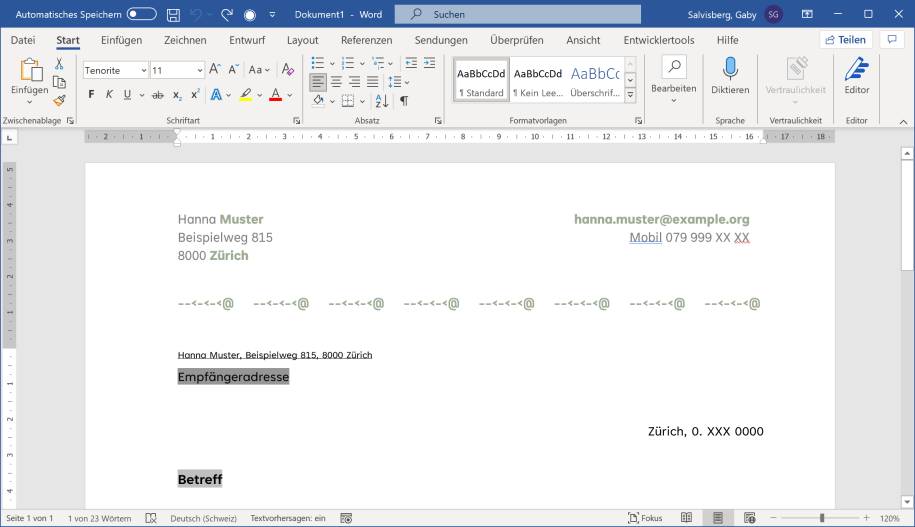Toggle italic with the K button
915x527 pixels.
click(x=109, y=95)
